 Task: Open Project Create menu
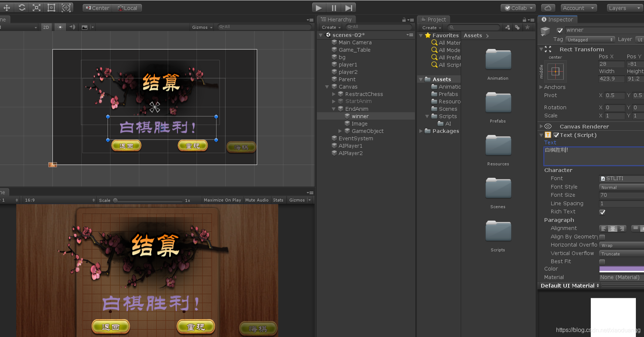click(x=432, y=28)
